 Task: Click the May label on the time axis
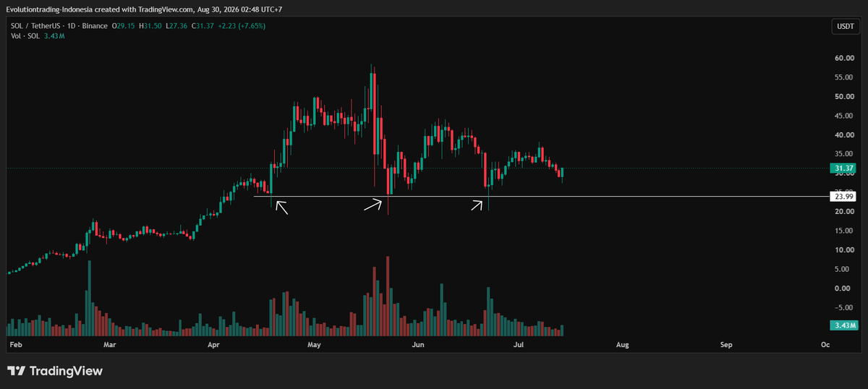tap(314, 346)
